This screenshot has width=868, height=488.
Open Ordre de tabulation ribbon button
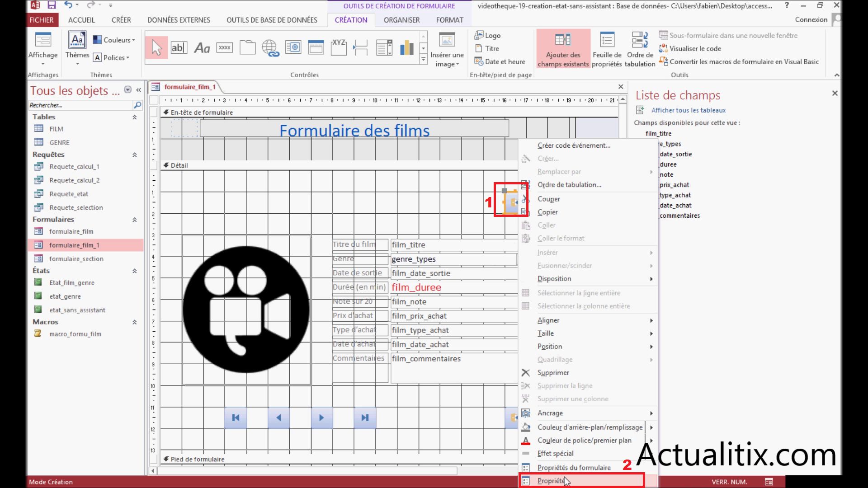(640, 50)
